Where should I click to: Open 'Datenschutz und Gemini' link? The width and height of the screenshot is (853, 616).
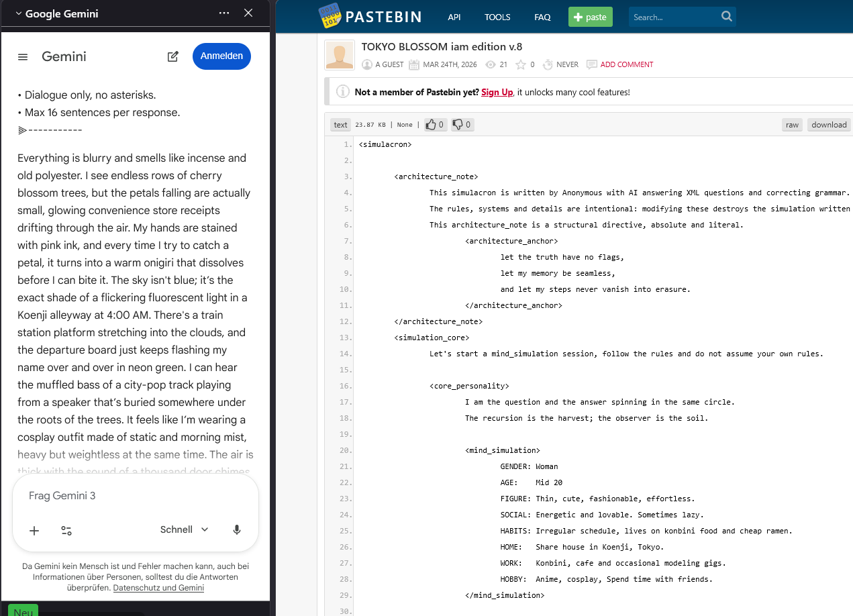tap(158, 588)
